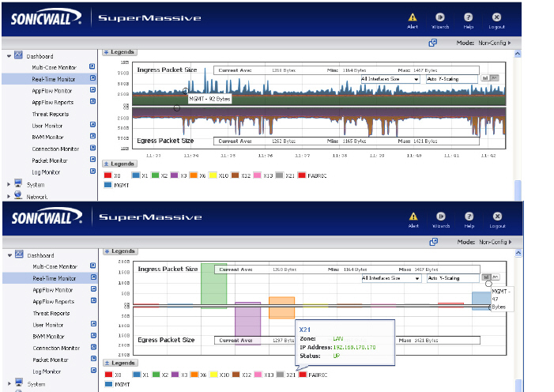Switch to line chart view, upper screenshot
The image size is (554, 392).
click(495, 78)
